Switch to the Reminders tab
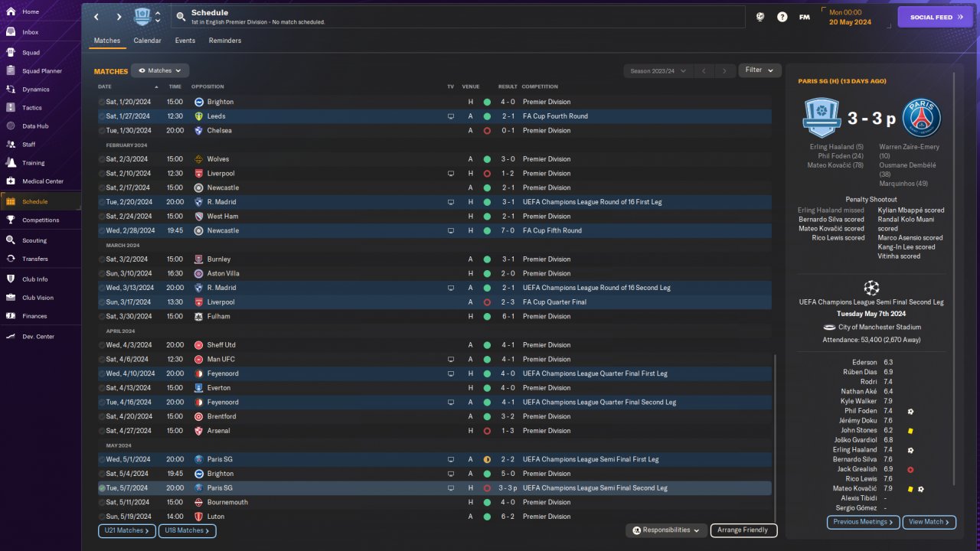This screenshot has width=980, height=551. point(225,41)
